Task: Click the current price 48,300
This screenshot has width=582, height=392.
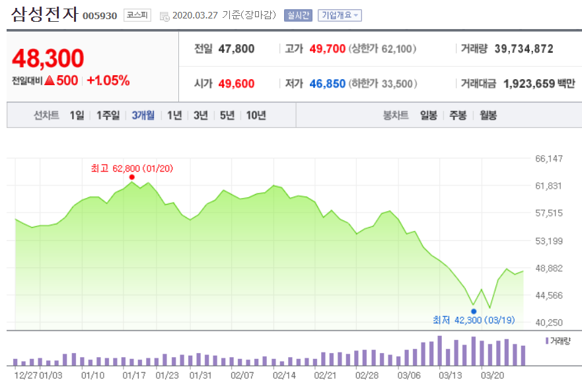Action: (x=48, y=59)
